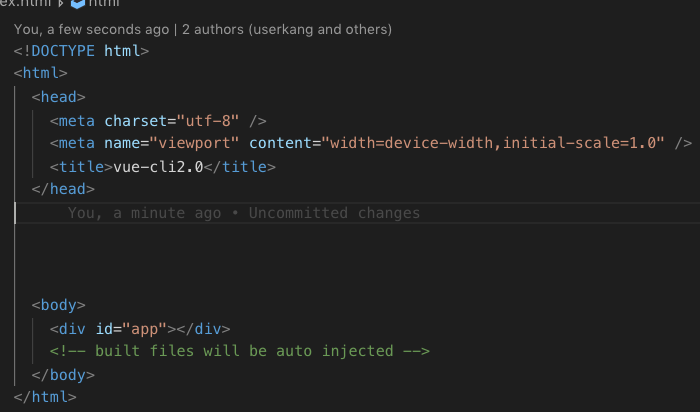Screen dimensions: 700x412
Task: Click the opening html tag
Action: click(41, 73)
